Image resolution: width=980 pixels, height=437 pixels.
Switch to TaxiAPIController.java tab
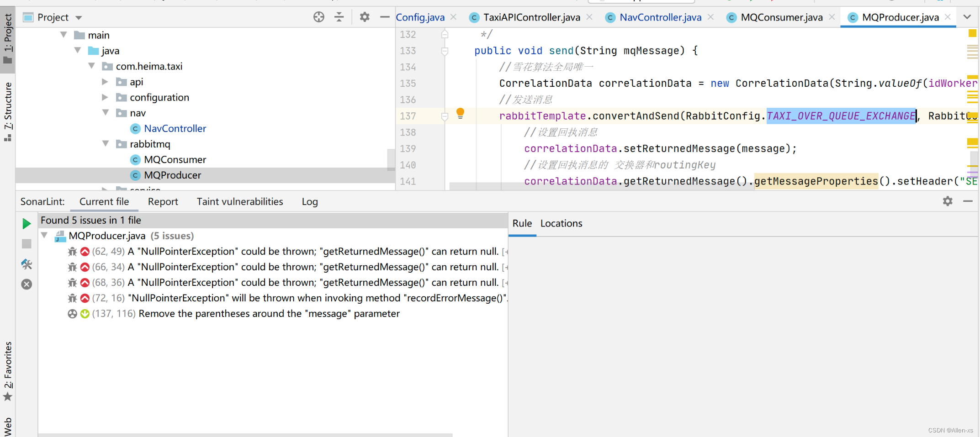pos(531,17)
